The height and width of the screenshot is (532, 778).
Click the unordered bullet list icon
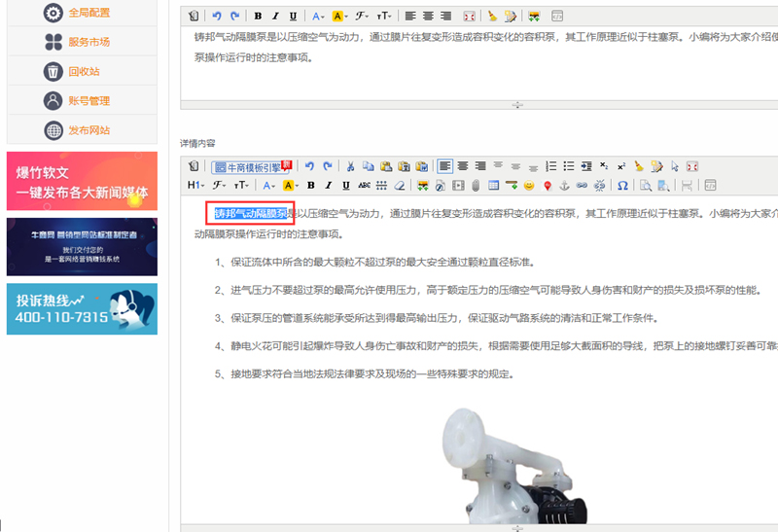[569, 166]
